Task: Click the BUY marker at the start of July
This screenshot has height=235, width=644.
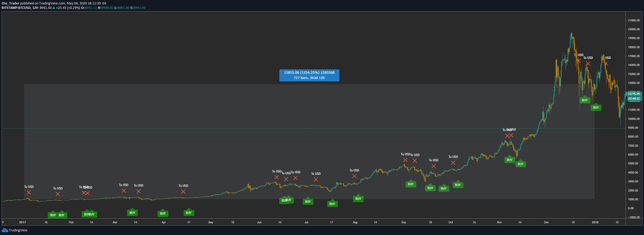Action: (x=308, y=201)
